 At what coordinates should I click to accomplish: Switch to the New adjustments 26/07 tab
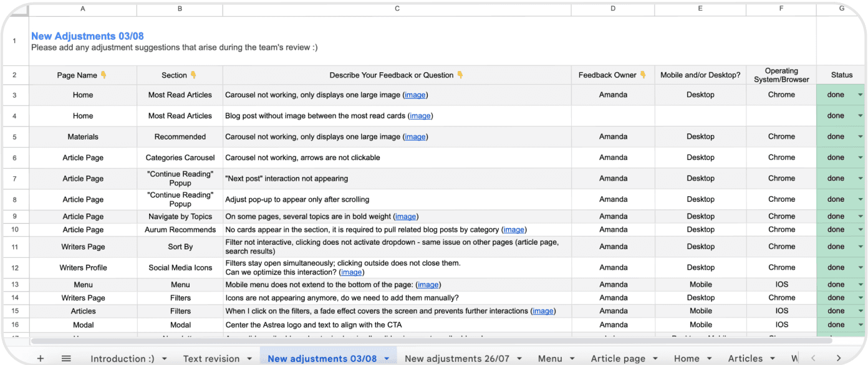point(457,359)
